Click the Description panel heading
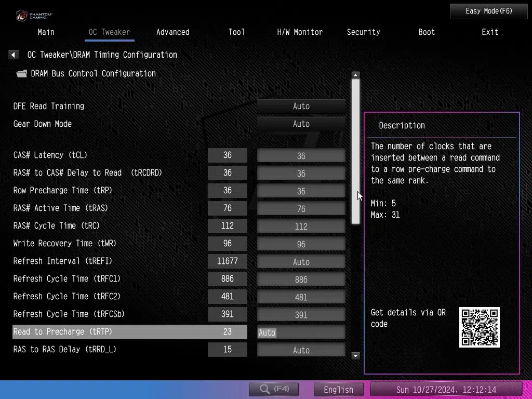 [402, 126]
